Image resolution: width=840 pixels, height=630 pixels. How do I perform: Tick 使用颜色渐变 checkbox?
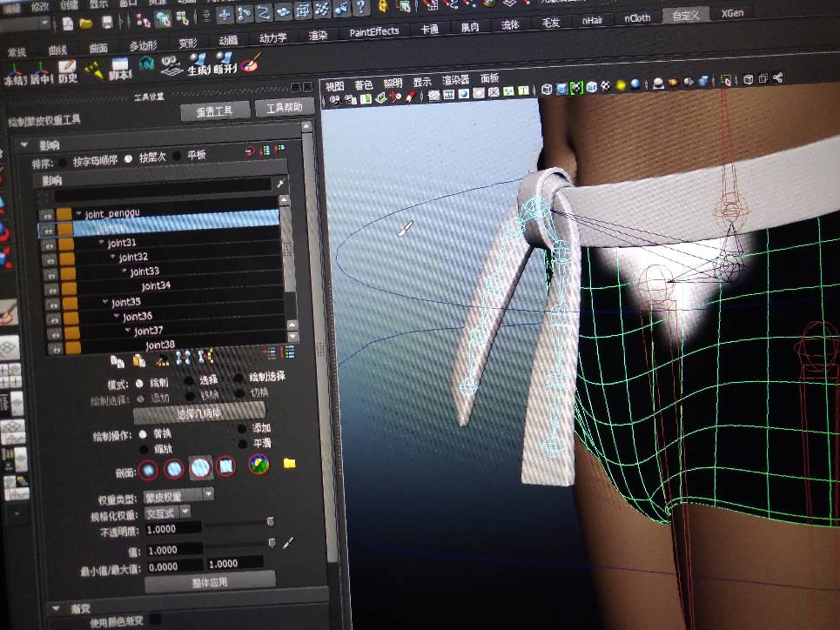tap(156, 620)
